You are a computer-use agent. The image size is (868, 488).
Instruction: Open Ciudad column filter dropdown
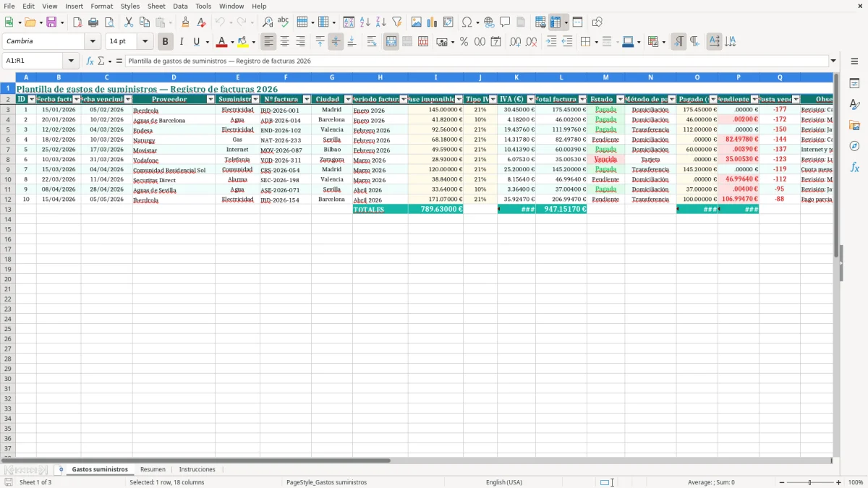tap(348, 99)
